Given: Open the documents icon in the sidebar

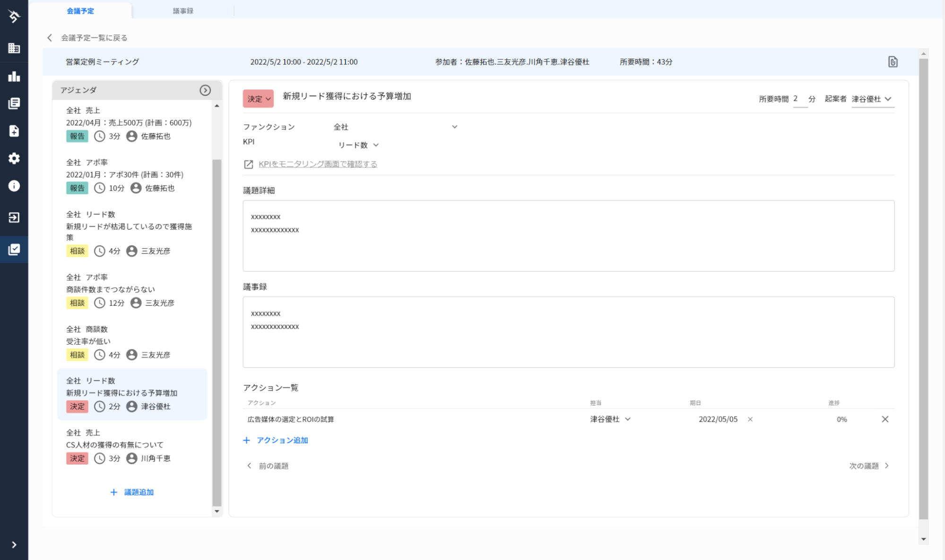Looking at the screenshot, I should click(14, 103).
